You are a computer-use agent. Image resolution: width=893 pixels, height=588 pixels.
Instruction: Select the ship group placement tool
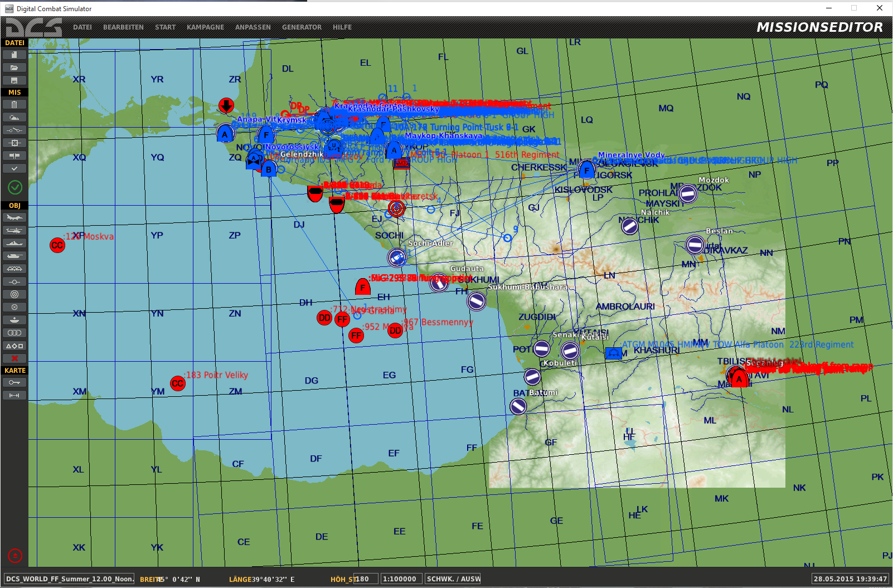(14, 243)
